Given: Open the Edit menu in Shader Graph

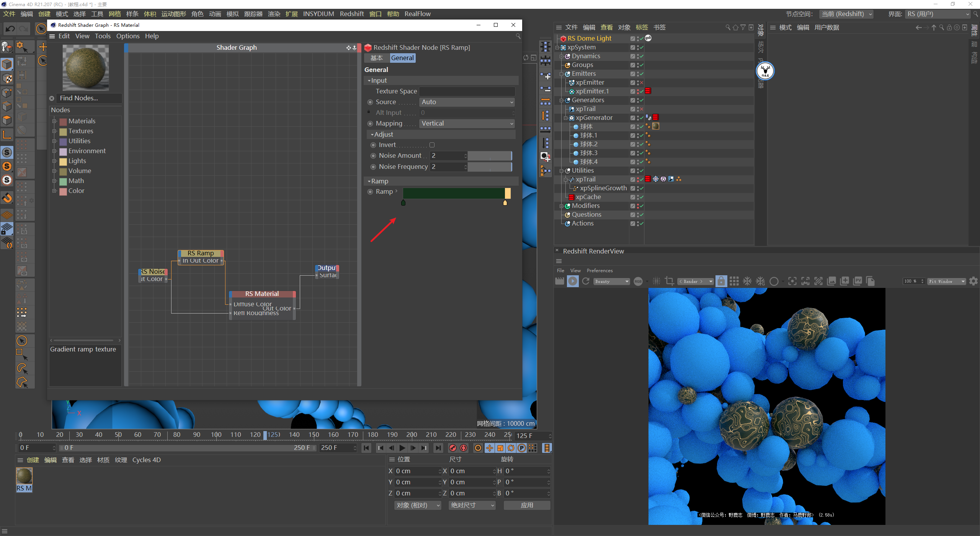Looking at the screenshot, I should pos(64,36).
